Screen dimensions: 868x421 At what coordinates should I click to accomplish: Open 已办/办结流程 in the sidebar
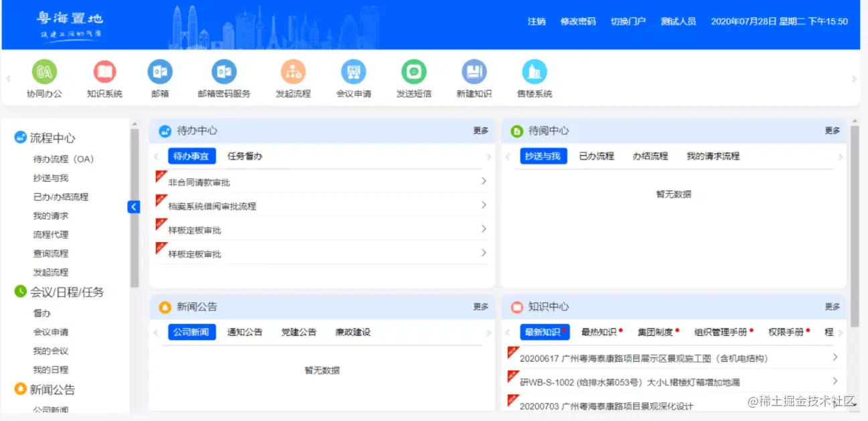tap(61, 197)
